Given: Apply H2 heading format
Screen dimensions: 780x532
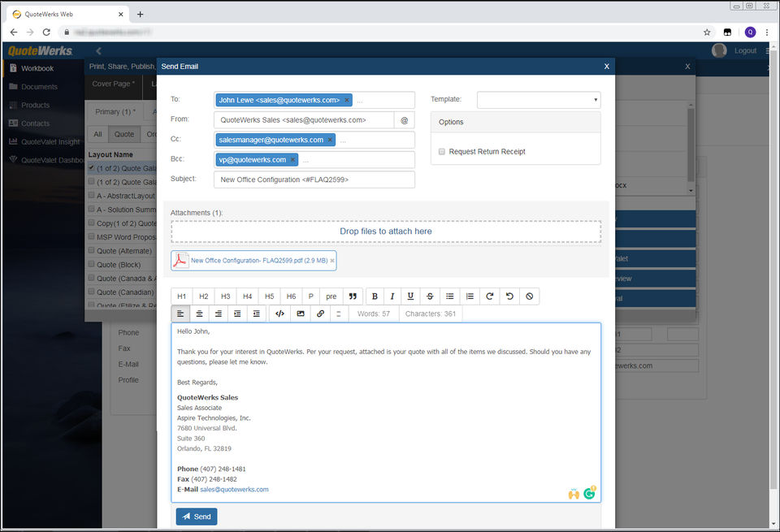Looking at the screenshot, I should (x=203, y=296).
